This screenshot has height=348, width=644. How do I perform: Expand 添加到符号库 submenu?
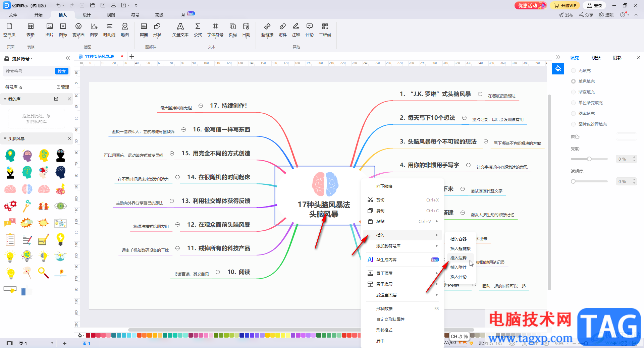437,246
